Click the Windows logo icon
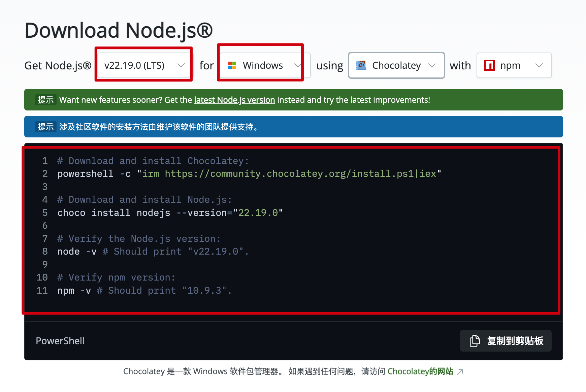 [x=232, y=65]
